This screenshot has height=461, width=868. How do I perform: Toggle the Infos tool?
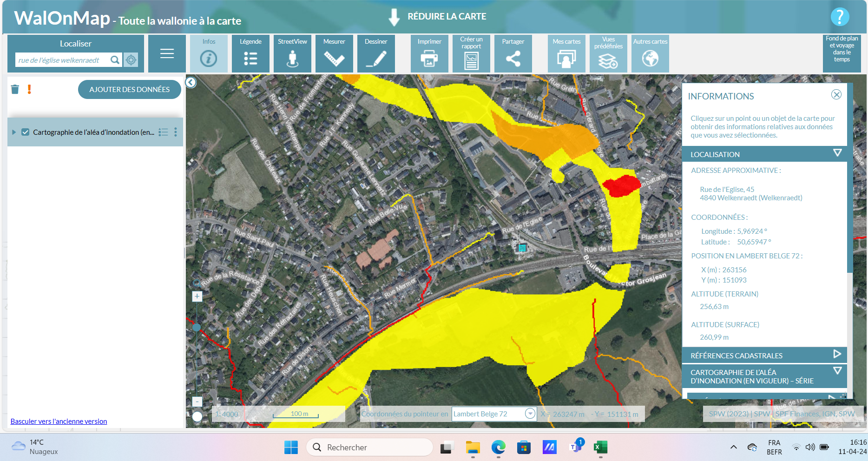coord(209,53)
